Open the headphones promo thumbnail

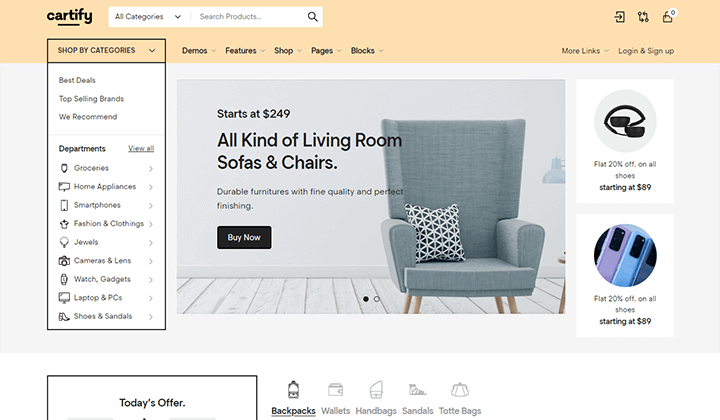pyautogui.click(x=625, y=121)
